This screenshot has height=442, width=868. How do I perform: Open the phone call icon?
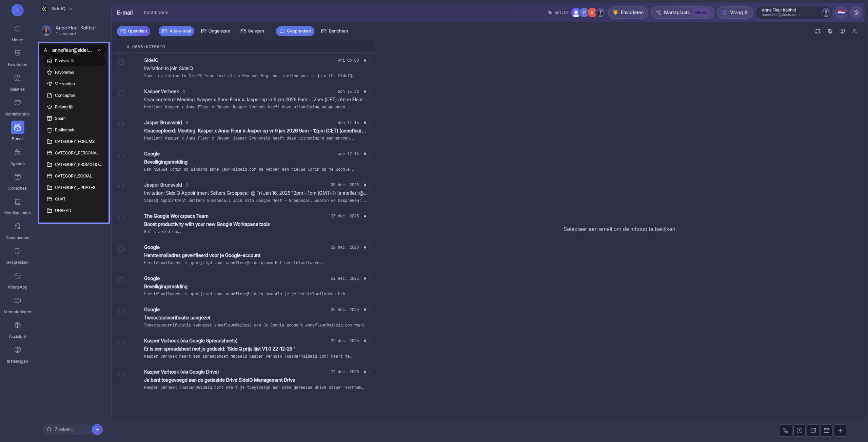coord(786,430)
